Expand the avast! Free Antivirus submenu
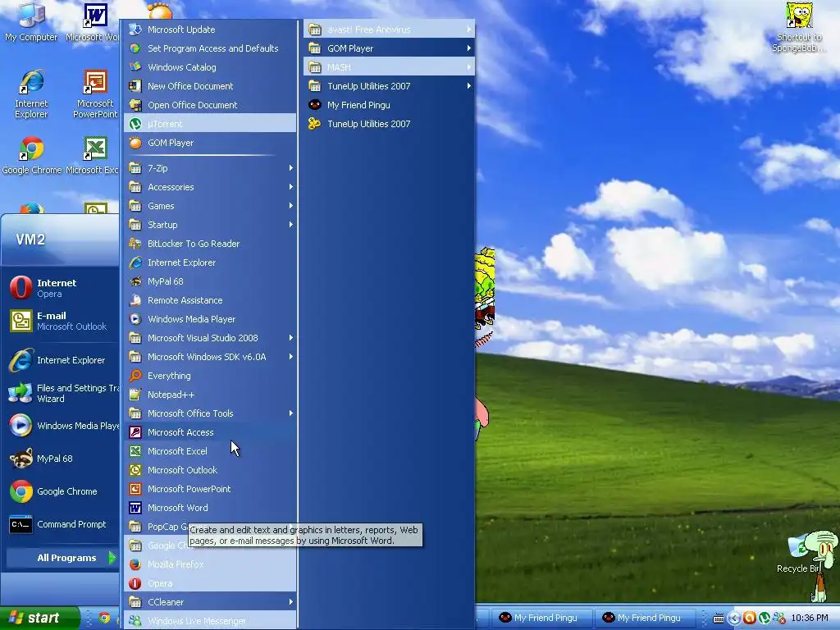The width and height of the screenshot is (840, 630). coord(389,30)
